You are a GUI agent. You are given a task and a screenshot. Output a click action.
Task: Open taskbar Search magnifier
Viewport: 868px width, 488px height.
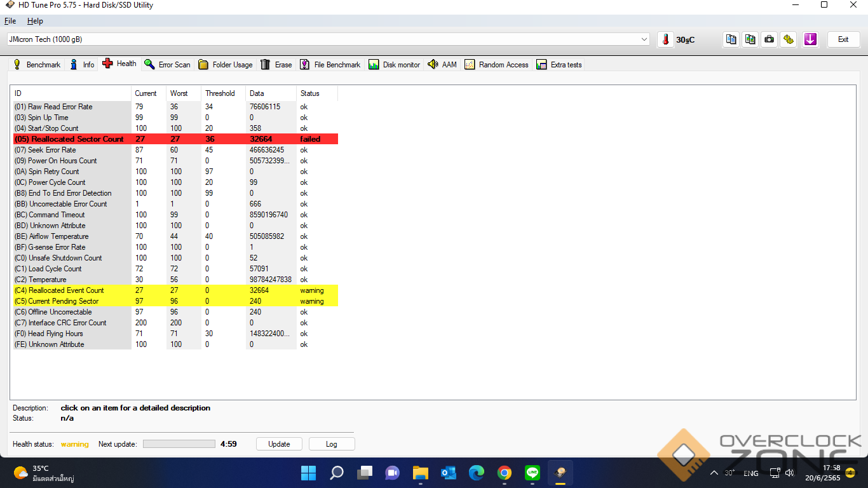click(x=336, y=473)
